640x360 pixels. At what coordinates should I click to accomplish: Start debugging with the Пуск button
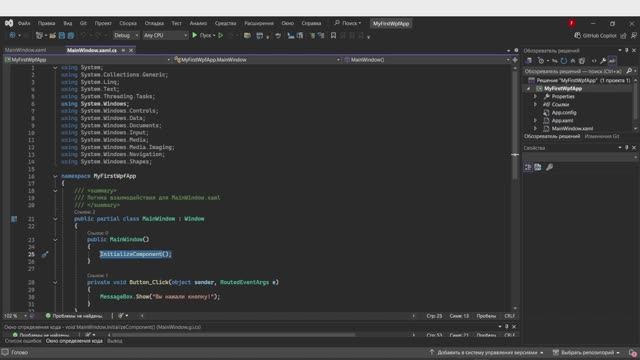click(x=203, y=36)
